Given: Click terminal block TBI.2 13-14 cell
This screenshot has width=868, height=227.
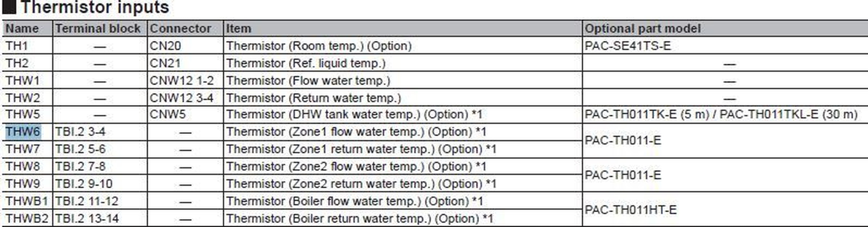Looking at the screenshot, I should click(x=87, y=218).
